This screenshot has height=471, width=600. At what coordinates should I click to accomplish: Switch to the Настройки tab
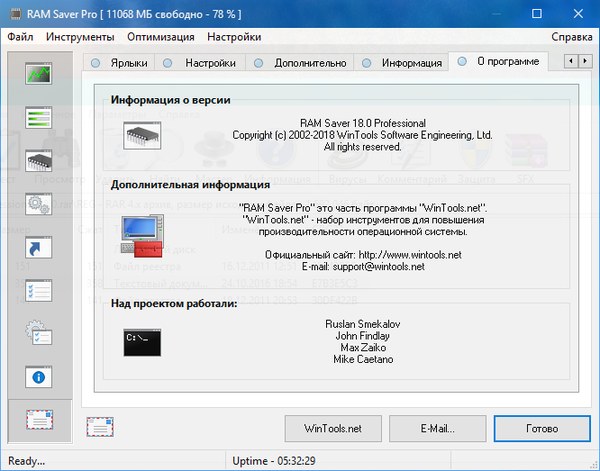203,63
